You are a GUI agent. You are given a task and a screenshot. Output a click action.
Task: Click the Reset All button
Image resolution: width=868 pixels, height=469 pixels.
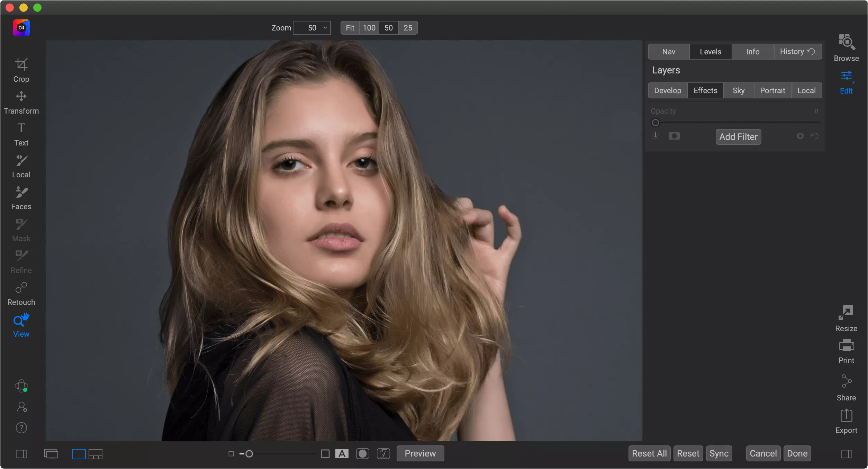click(x=649, y=453)
